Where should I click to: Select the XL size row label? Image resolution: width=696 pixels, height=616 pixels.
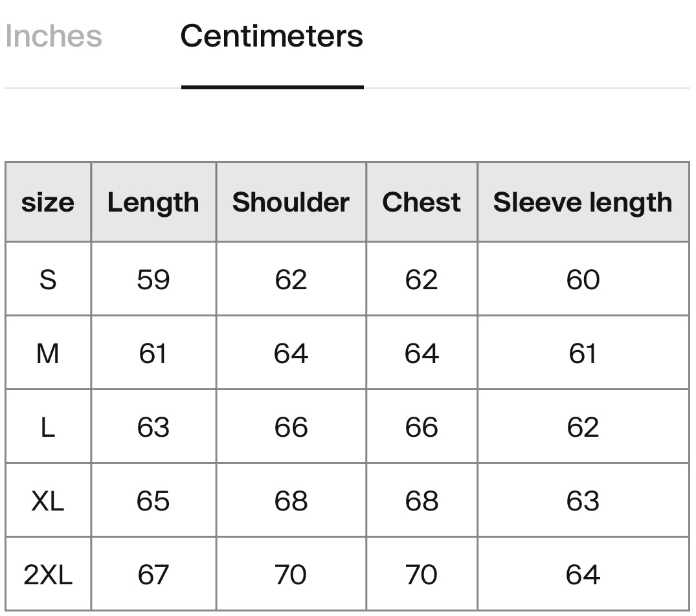pyautogui.click(x=48, y=501)
